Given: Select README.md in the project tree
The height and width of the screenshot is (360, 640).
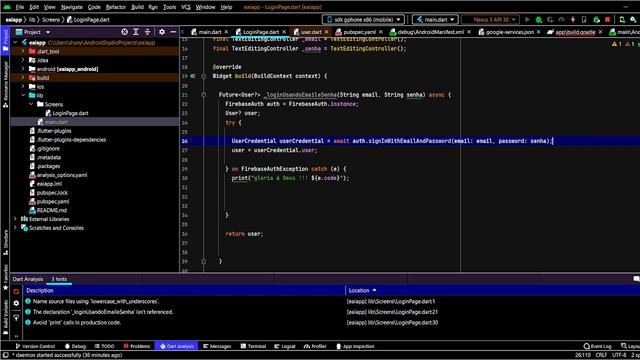Looking at the screenshot, I should [51, 210].
